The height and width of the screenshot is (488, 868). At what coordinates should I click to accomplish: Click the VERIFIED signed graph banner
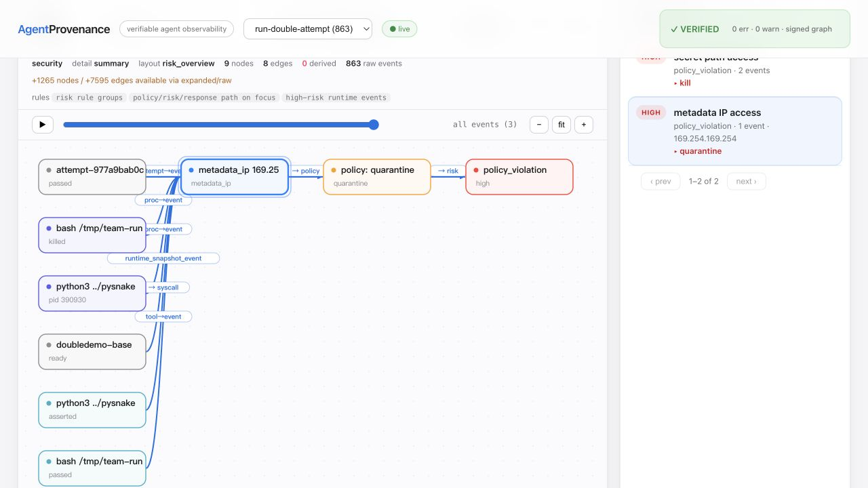pyautogui.click(x=755, y=29)
